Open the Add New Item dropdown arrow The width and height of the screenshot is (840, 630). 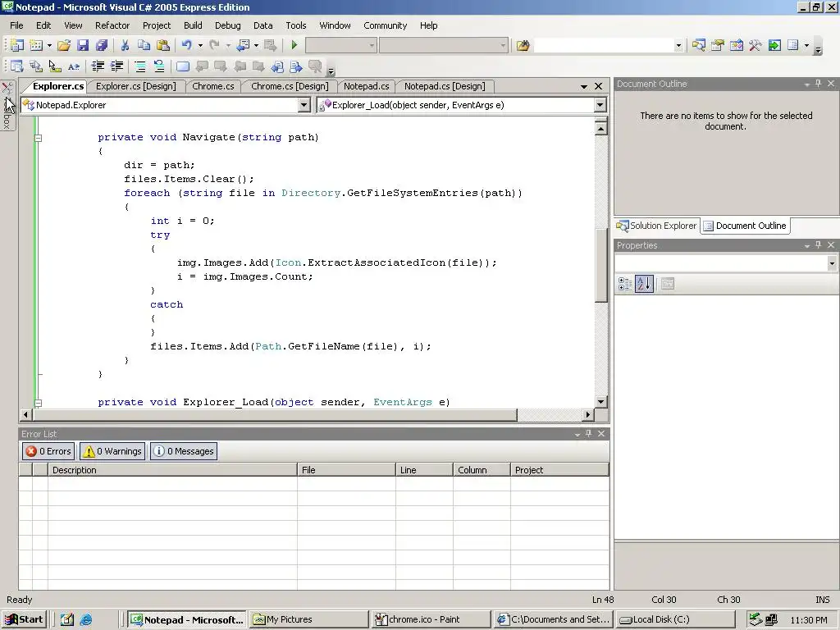point(49,46)
